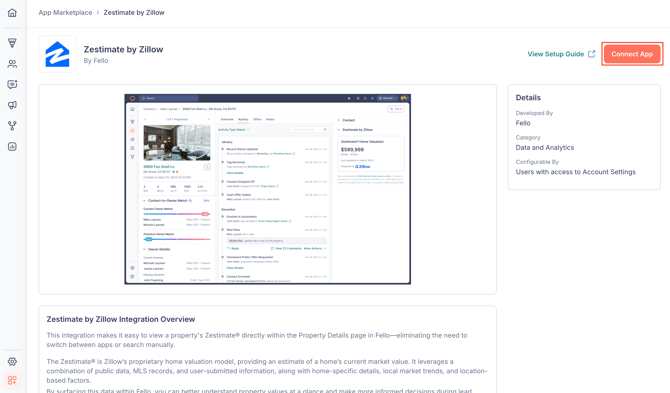Viewport: 670px width, 393px height.
Task: Click "Data and Analytics" category value
Action: point(545,147)
